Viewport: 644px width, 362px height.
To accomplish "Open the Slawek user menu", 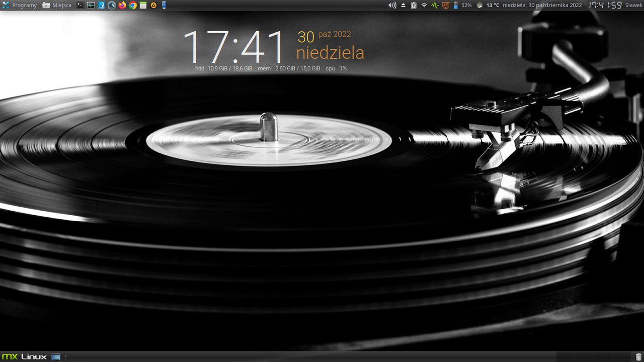I will [x=633, y=5].
